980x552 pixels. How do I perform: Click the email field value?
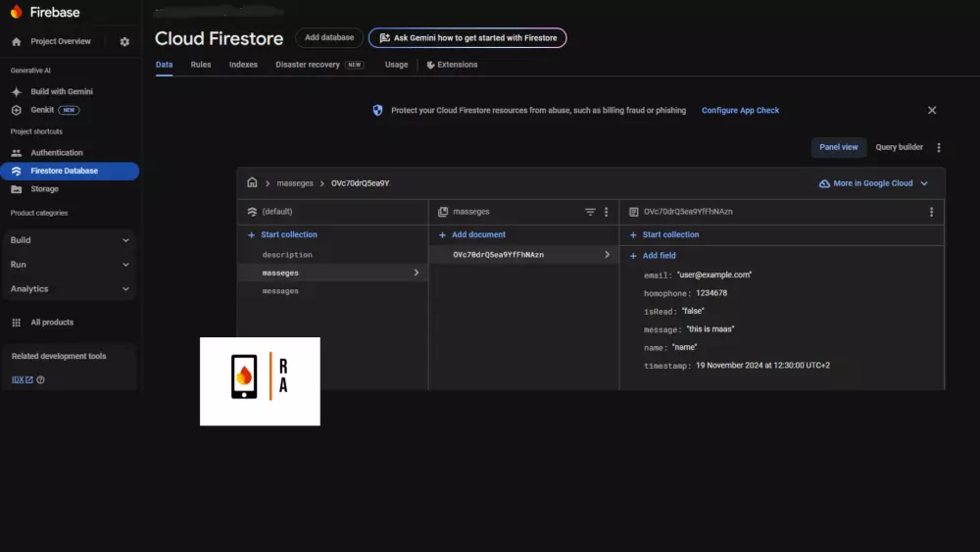[x=714, y=276]
